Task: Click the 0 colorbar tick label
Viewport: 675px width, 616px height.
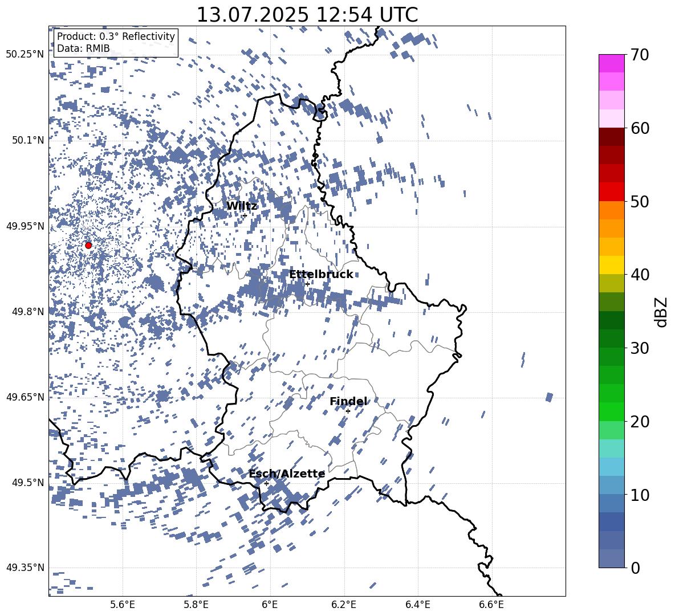Action: pos(635,568)
